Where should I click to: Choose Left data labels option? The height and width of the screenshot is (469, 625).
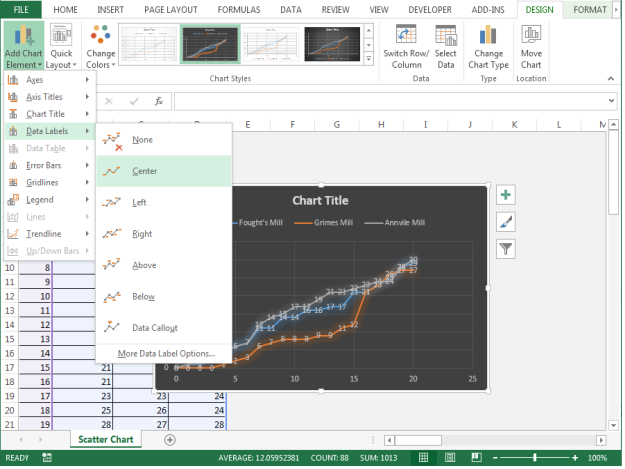164,202
